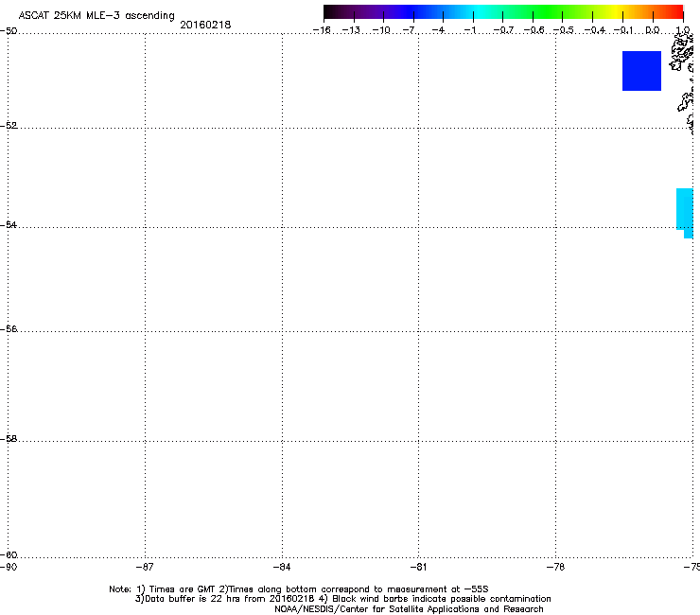Click the -52 latitude axis label
700x615 pixels.
[x=9, y=126]
